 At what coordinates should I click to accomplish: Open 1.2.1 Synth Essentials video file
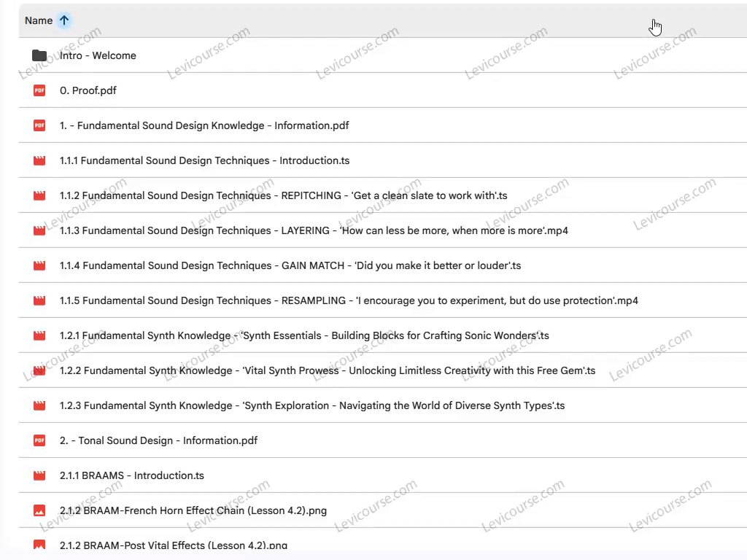(304, 335)
